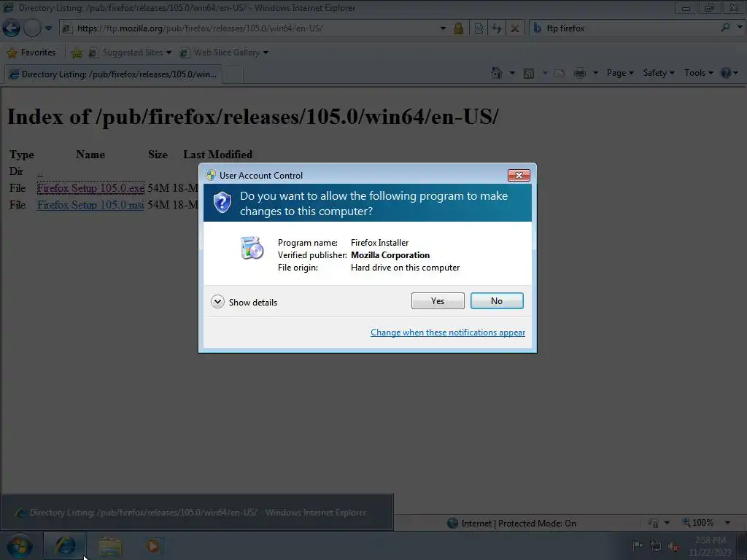747x560 pixels.
Task: Open the search provider dropdown arrow
Action: click(740, 27)
